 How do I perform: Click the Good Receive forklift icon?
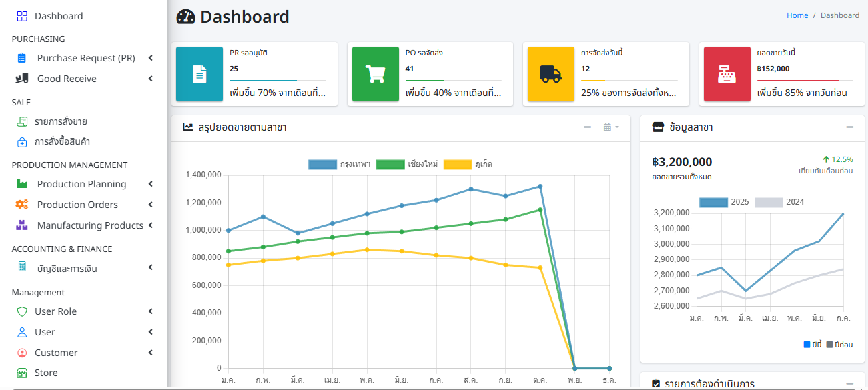coord(22,79)
